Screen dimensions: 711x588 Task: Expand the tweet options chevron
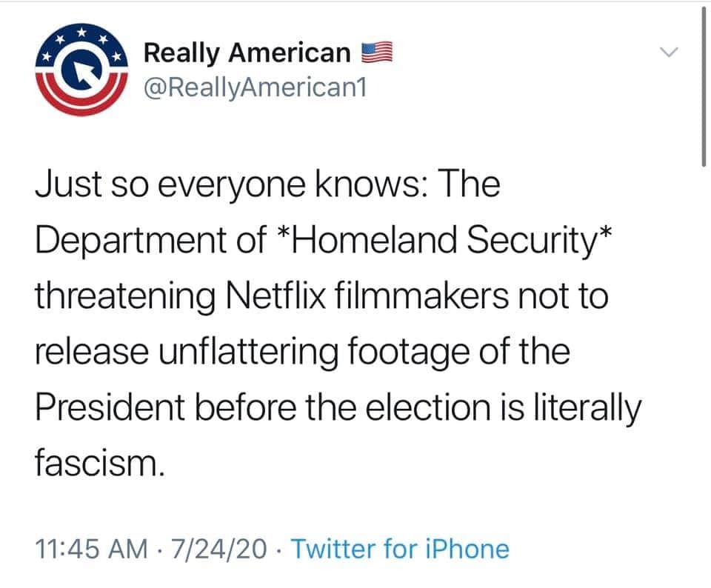coord(669,53)
